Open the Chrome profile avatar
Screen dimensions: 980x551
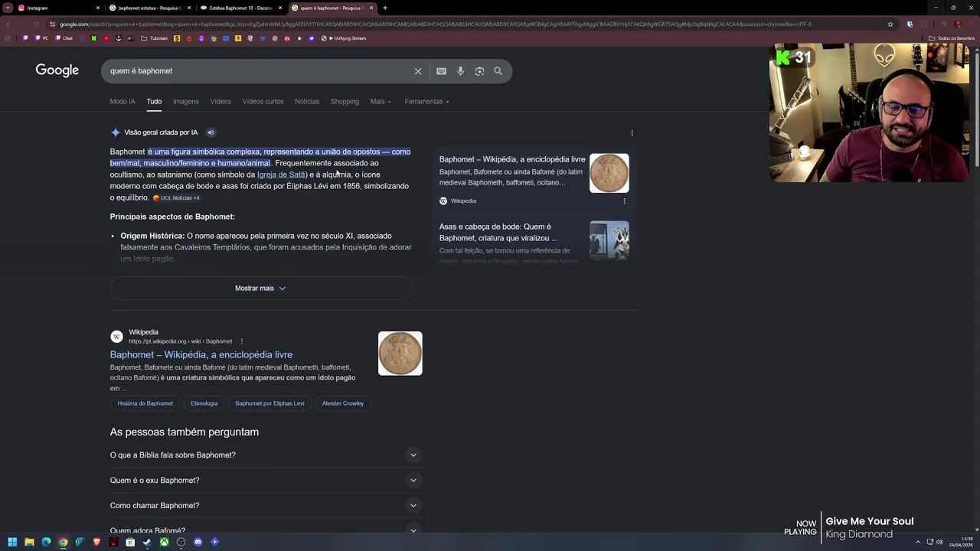click(x=958, y=24)
